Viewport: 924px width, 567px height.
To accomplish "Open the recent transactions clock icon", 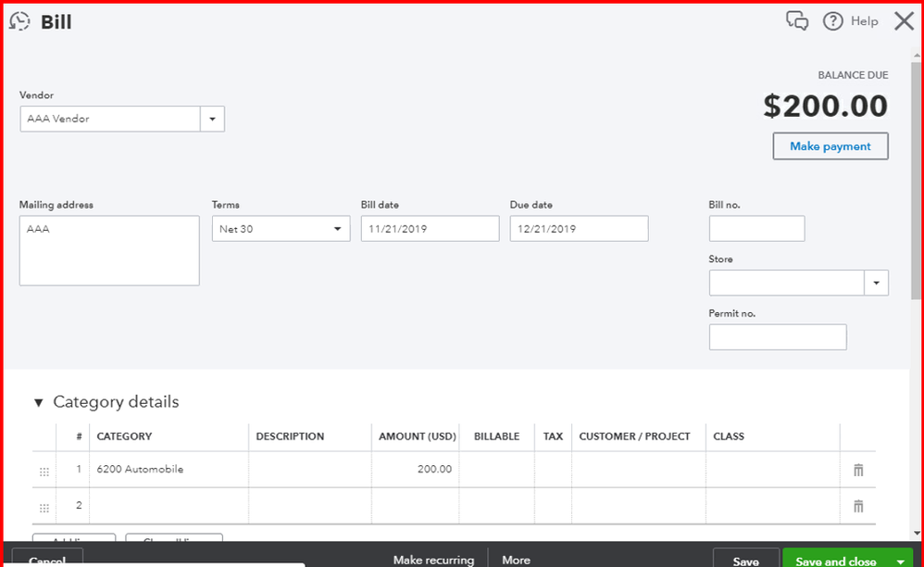I will click(19, 21).
